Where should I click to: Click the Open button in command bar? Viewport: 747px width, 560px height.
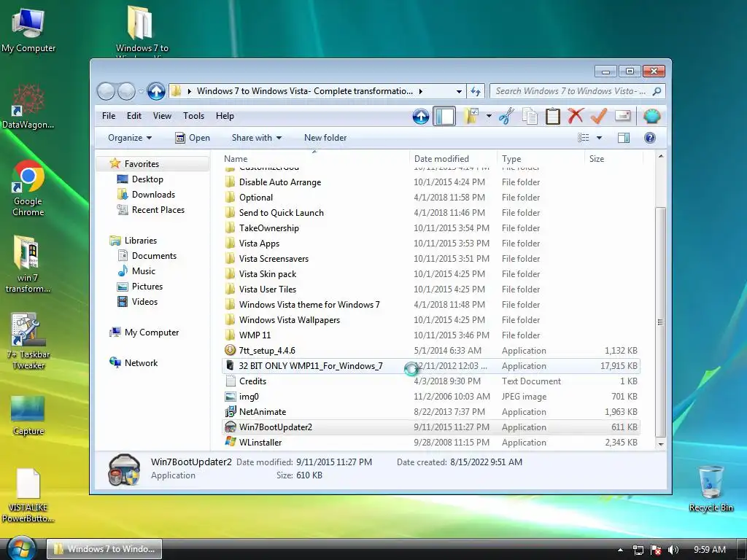point(193,138)
